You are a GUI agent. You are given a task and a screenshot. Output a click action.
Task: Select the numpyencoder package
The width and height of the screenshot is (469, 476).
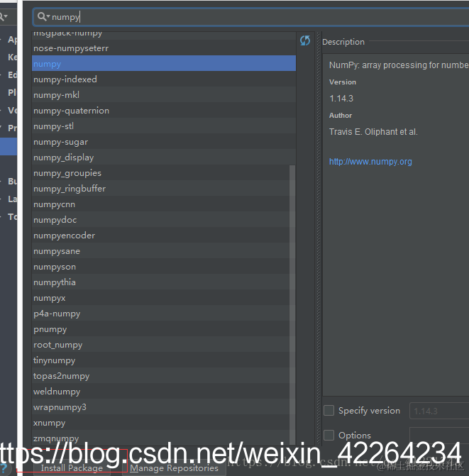click(160, 236)
